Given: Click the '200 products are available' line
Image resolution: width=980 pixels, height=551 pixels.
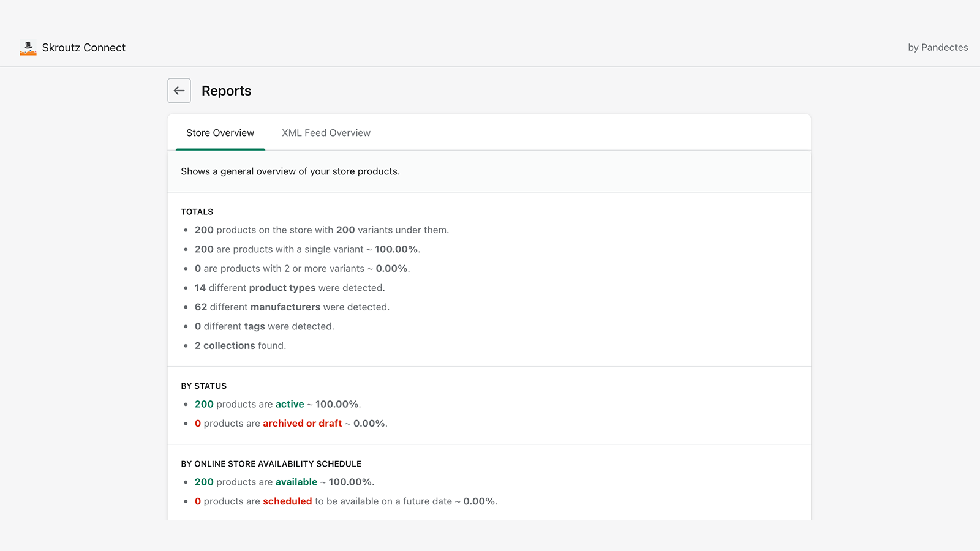Looking at the screenshot, I should click(x=283, y=482).
